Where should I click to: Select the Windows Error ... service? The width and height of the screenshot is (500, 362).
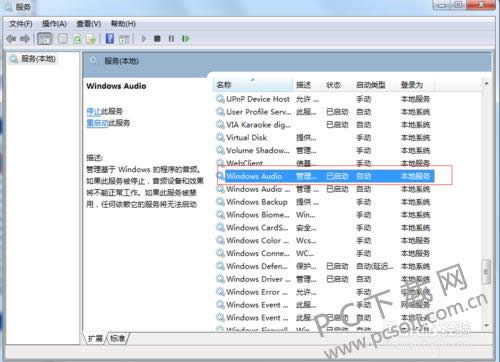click(x=257, y=292)
